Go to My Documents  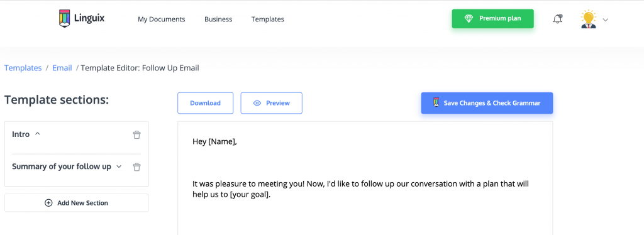pos(162,19)
